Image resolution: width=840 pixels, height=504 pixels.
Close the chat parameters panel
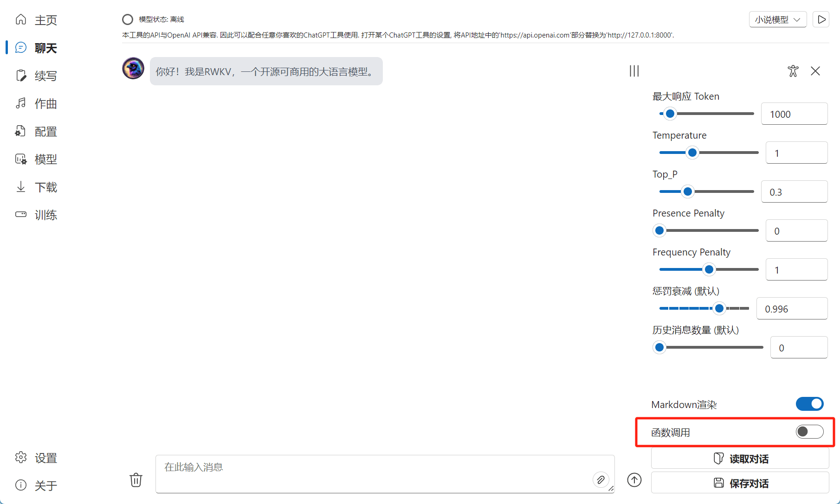(x=815, y=71)
